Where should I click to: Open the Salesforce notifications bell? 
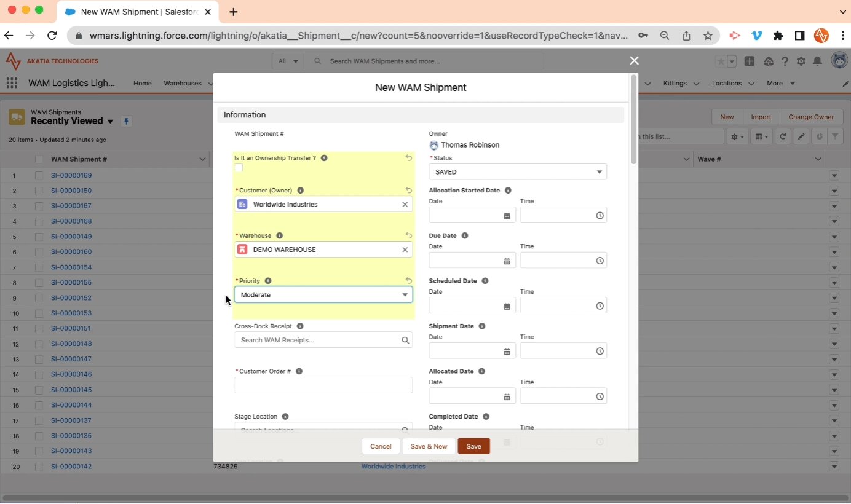[x=817, y=61]
